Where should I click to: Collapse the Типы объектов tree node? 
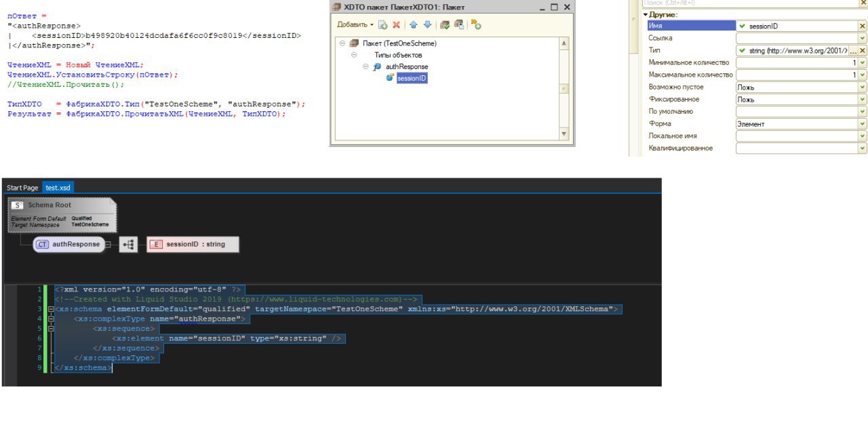click(x=354, y=55)
